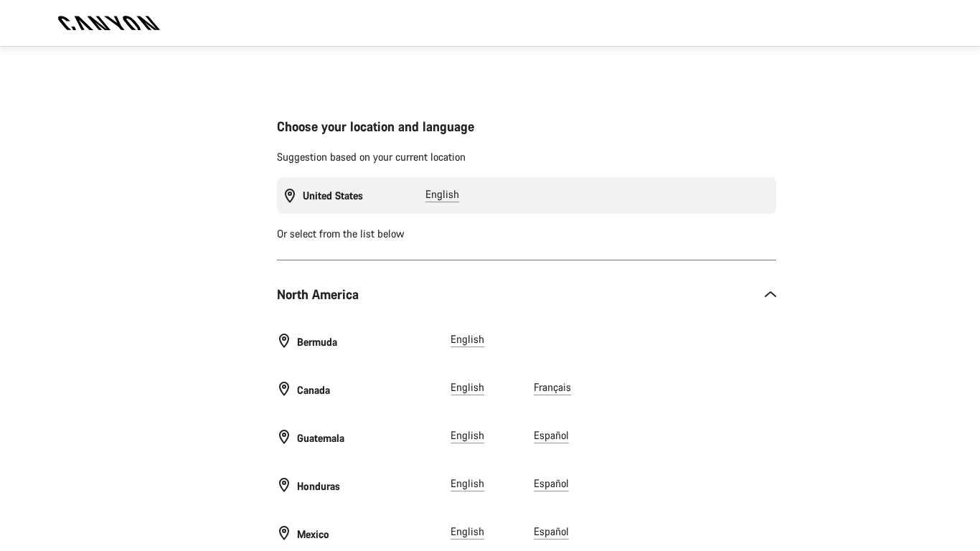Click the United States country name
Viewport: 980px width, 551px height.
333,196
